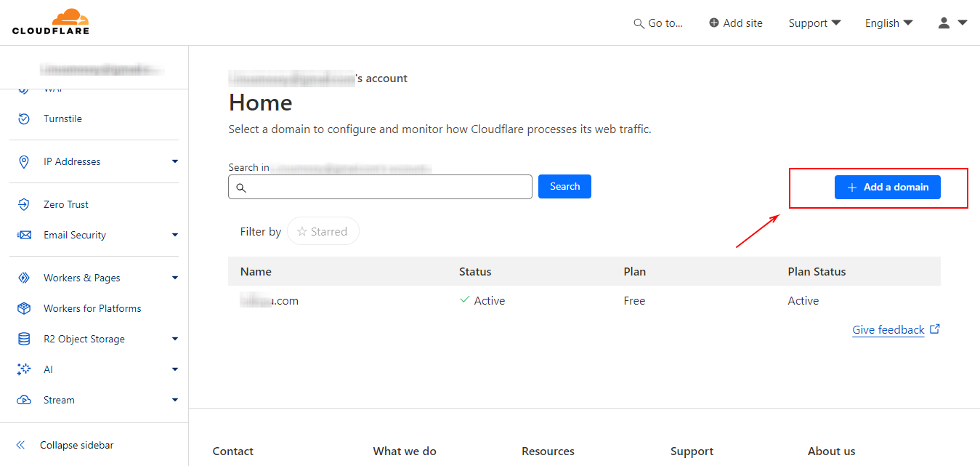Click the Resources footer heading

(548, 451)
